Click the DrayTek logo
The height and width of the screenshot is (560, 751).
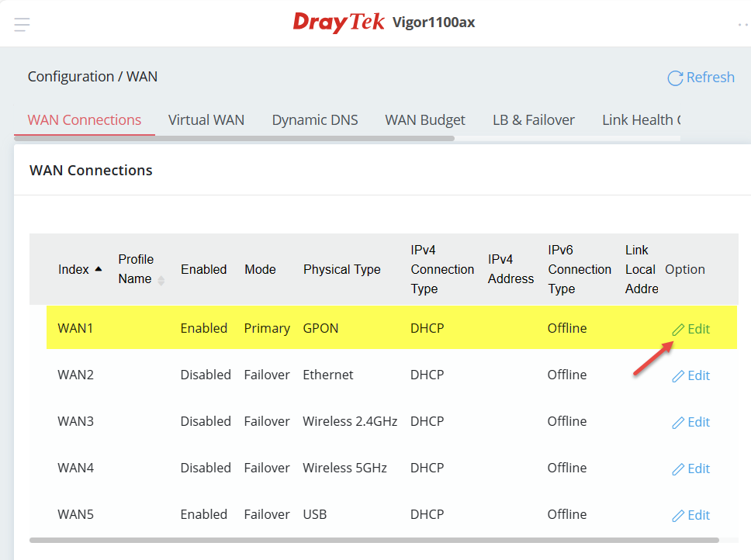point(338,22)
